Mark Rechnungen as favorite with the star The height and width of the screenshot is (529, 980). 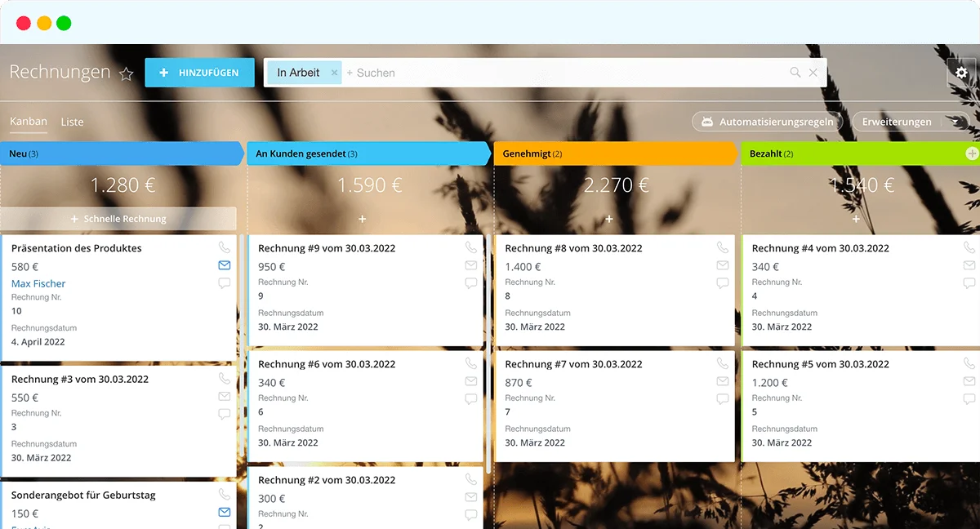coord(127,73)
